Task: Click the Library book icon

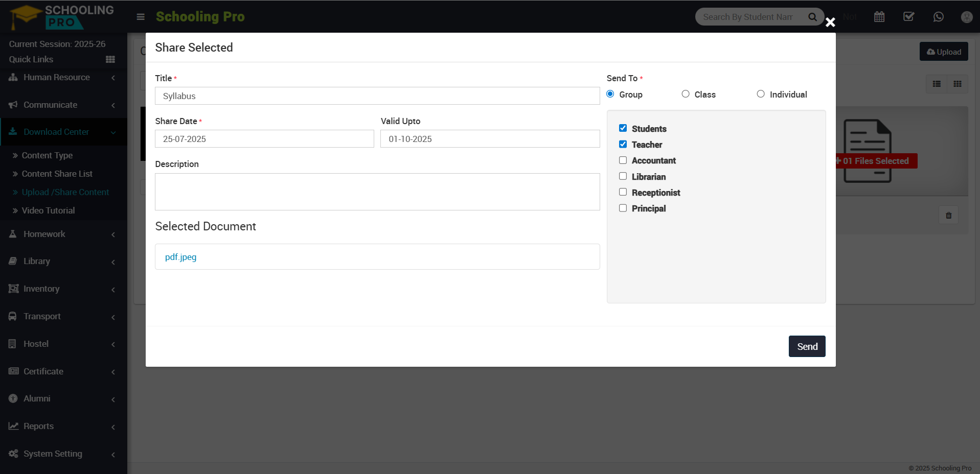Action: [13, 261]
